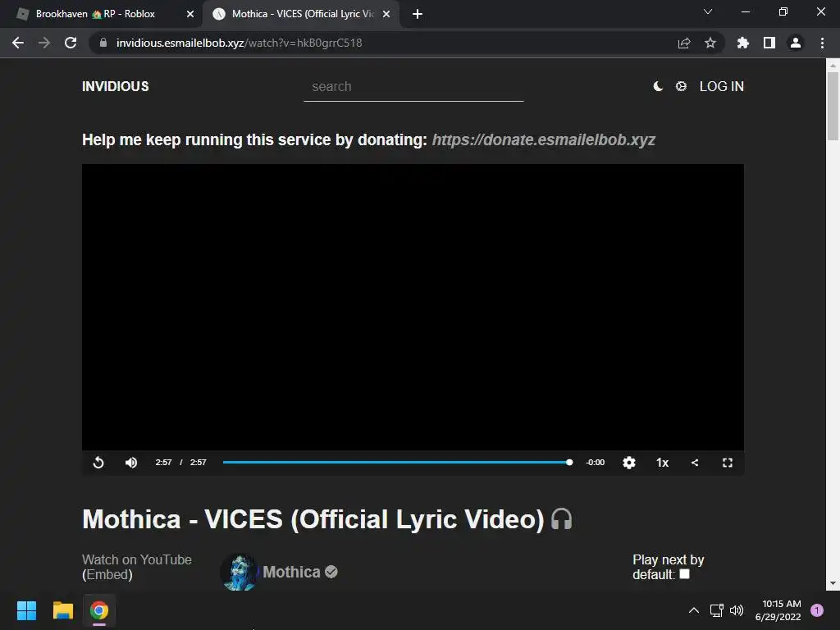Click LOG IN link
The width and height of the screenshot is (840, 630).
click(722, 86)
